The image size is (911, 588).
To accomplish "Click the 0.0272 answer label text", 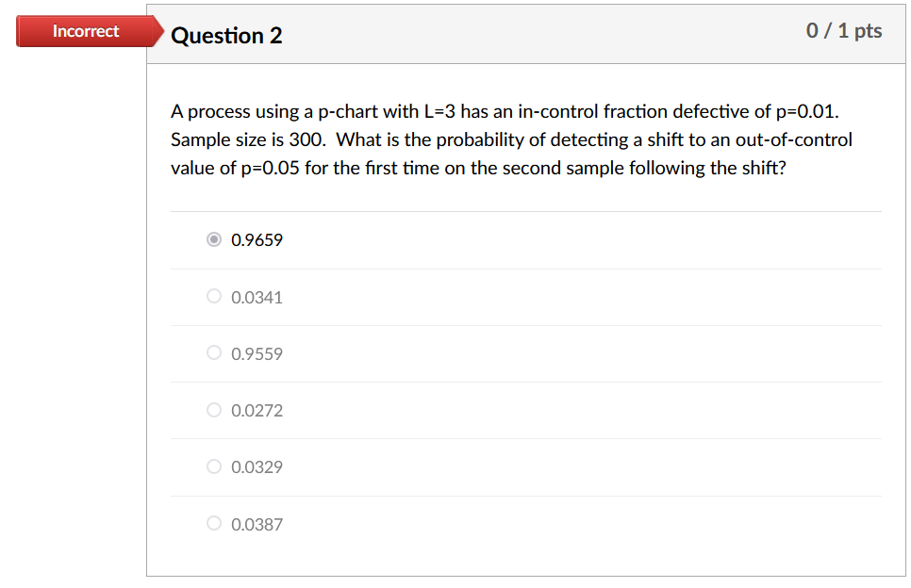I will click(257, 410).
